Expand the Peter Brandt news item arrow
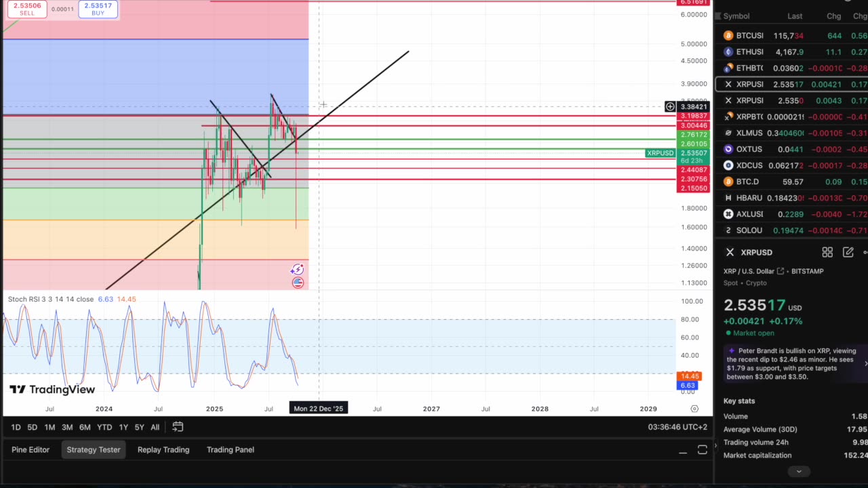This screenshot has width=868, height=488. [x=865, y=364]
